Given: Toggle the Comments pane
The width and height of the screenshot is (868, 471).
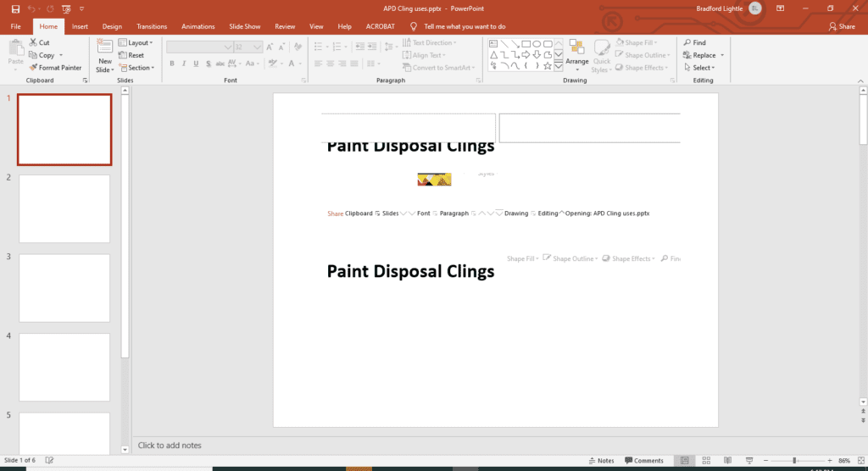Looking at the screenshot, I should coord(643,461).
